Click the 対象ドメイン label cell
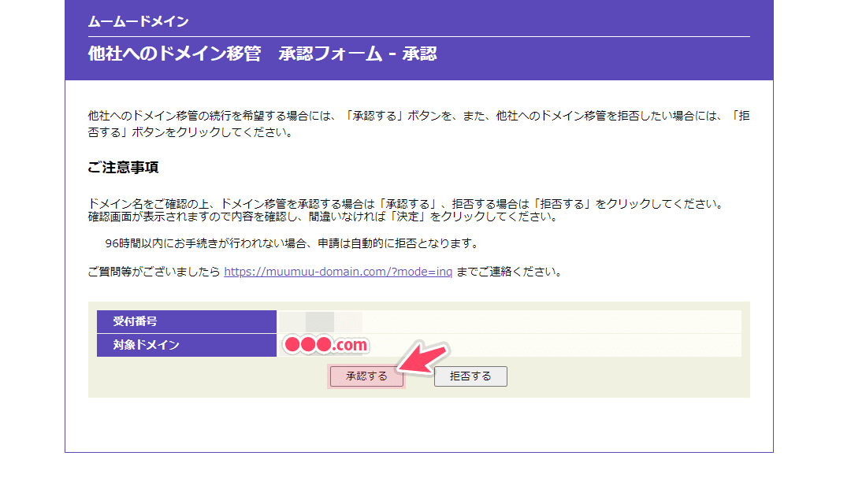851x504 pixels. [187, 345]
